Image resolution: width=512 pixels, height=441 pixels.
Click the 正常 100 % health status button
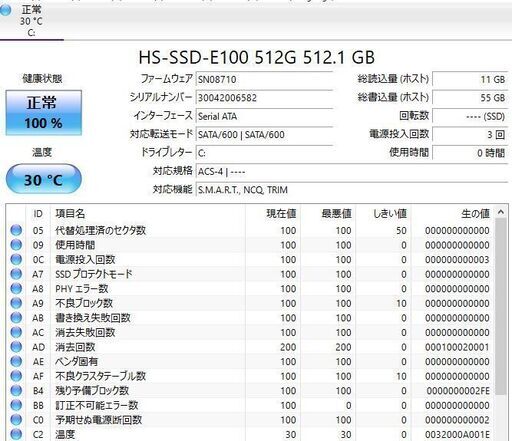tap(43, 113)
